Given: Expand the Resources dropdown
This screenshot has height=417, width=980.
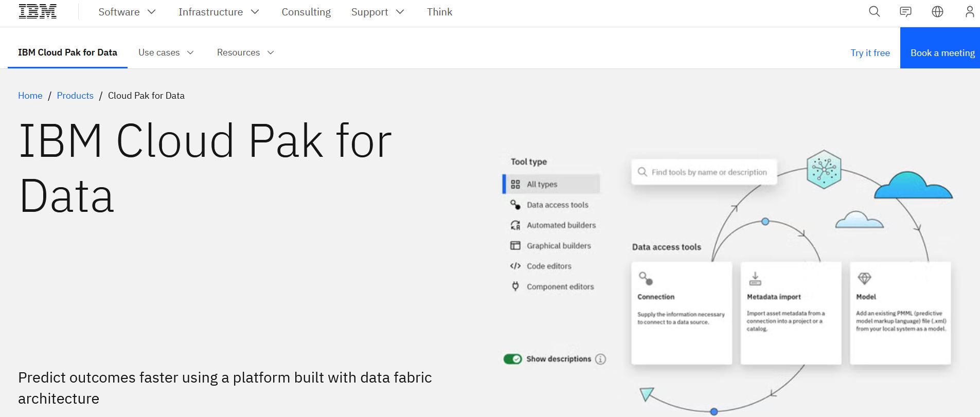Looking at the screenshot, I should point(245,52).
